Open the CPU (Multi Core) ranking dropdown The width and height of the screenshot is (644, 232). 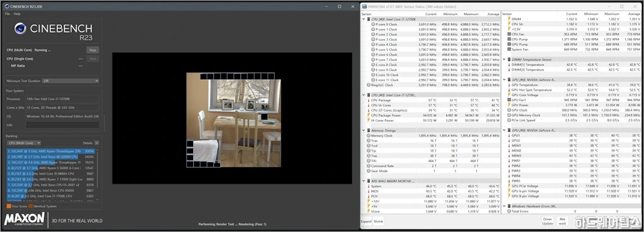(24, 143)
